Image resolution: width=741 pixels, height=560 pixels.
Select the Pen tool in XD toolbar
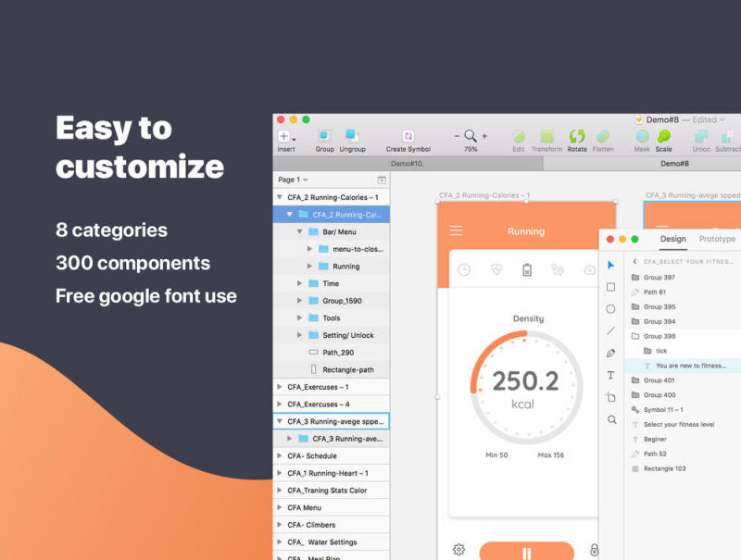pyautogui.click(x=610, y=353)
